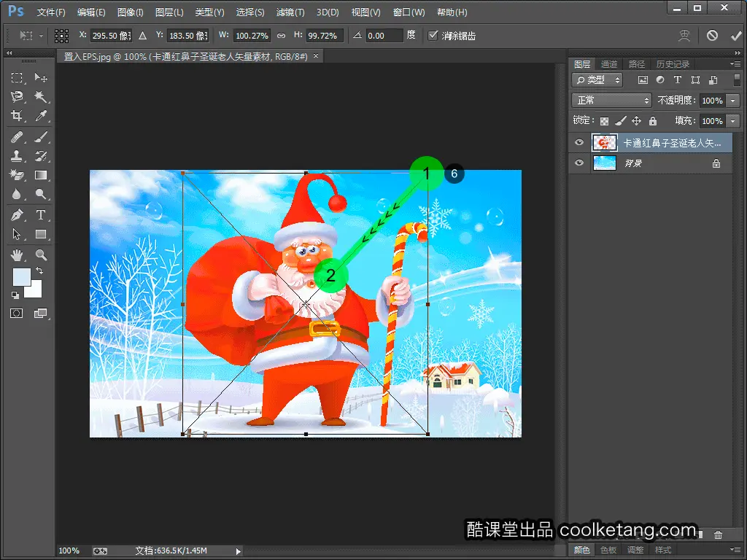The width and height of the screenshot is (747, 560).
Task: Cancel the transform
Action: [x=712, y=36]
